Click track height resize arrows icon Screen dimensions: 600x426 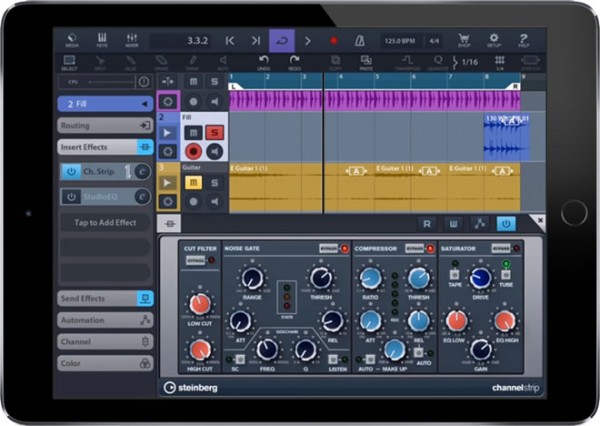coord(168,82)
